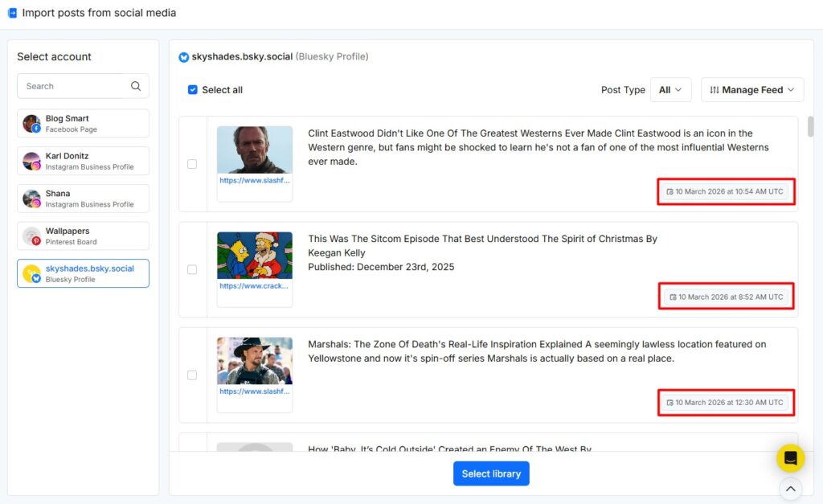Viewport: 823px width, 504px height.
Task: Click the calendar icon on the 10:54 AM timestamp
Action: click(669, 191)
